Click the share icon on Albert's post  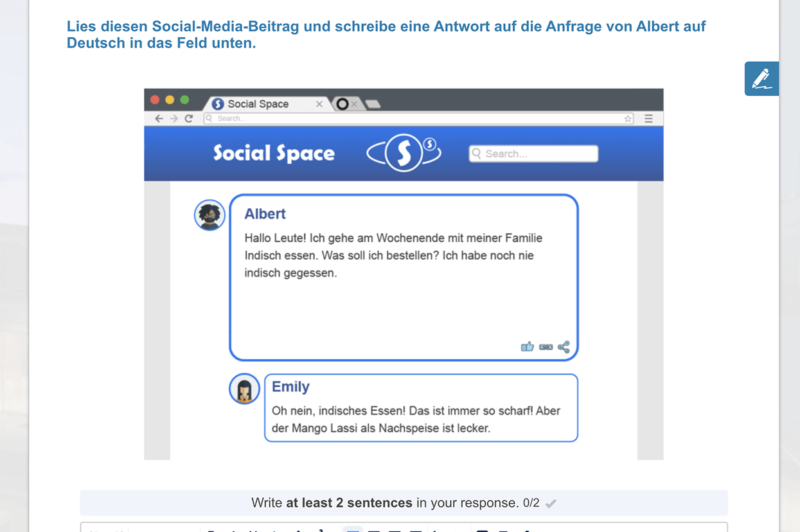pos(564,347)
